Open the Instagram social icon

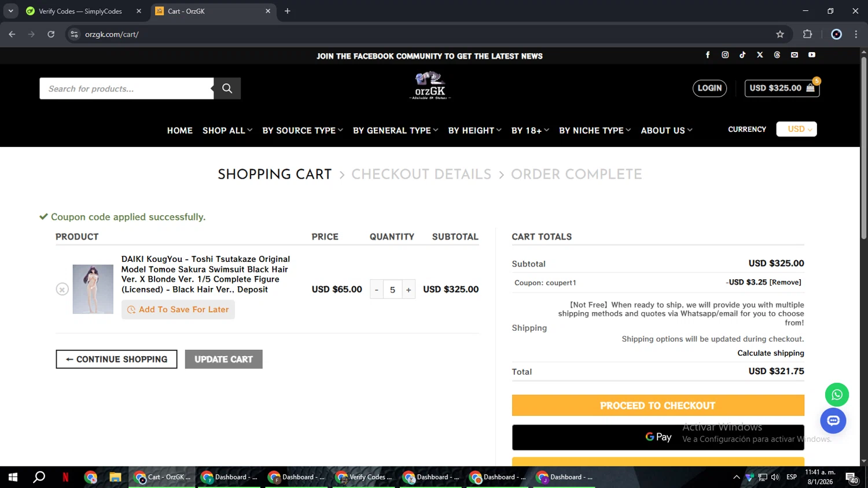(x=725, y=55)
